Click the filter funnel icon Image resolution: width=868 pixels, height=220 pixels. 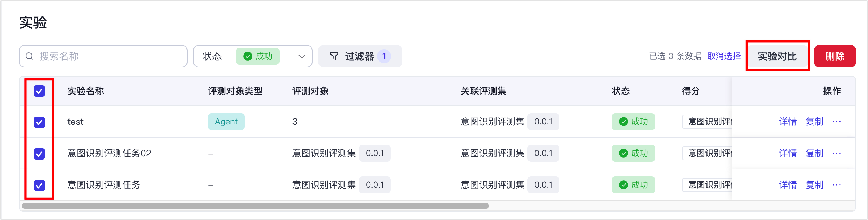click(334, 56)
